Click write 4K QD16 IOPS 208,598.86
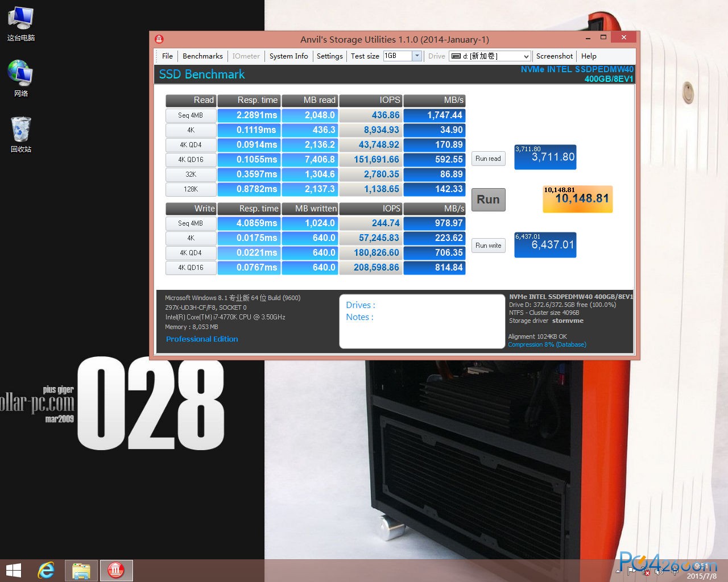This screenshot has width=728, height=582. [x=371, y=268]
